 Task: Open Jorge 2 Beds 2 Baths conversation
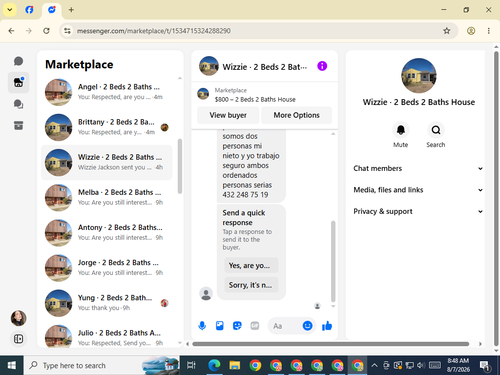click(107, 268)
